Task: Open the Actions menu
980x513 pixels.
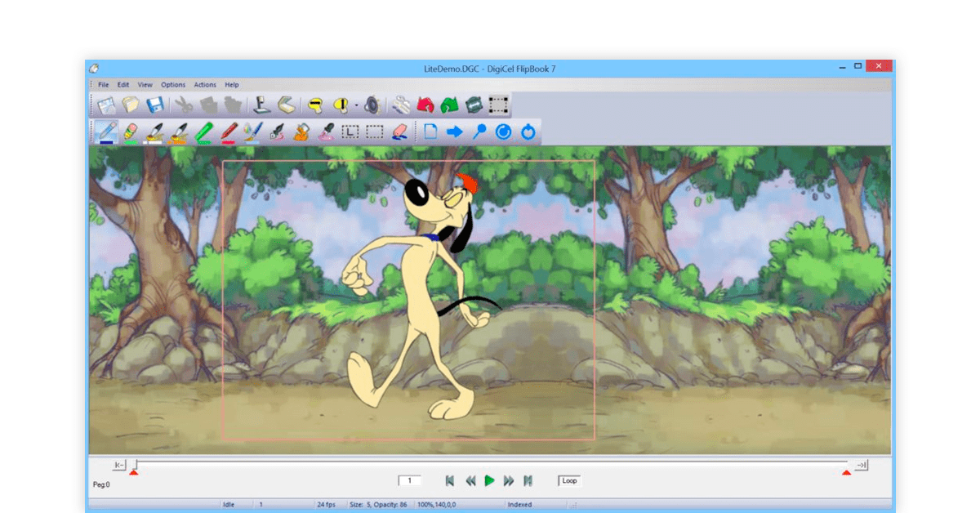Action: click(205, 84)
